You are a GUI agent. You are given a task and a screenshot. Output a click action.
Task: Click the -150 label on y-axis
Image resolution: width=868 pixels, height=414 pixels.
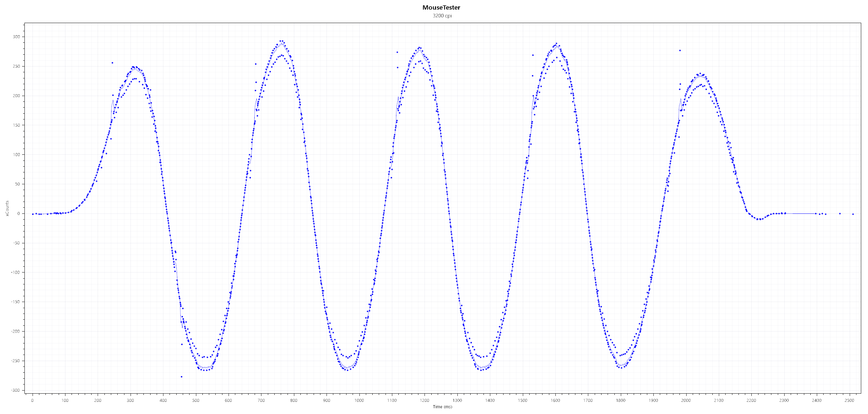16,302
